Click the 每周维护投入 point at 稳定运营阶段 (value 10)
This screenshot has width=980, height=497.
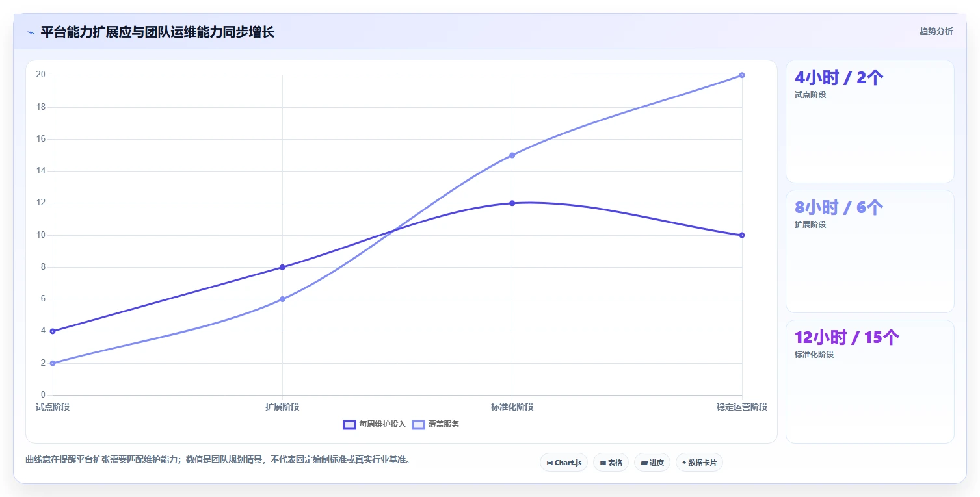click(742, 235)
